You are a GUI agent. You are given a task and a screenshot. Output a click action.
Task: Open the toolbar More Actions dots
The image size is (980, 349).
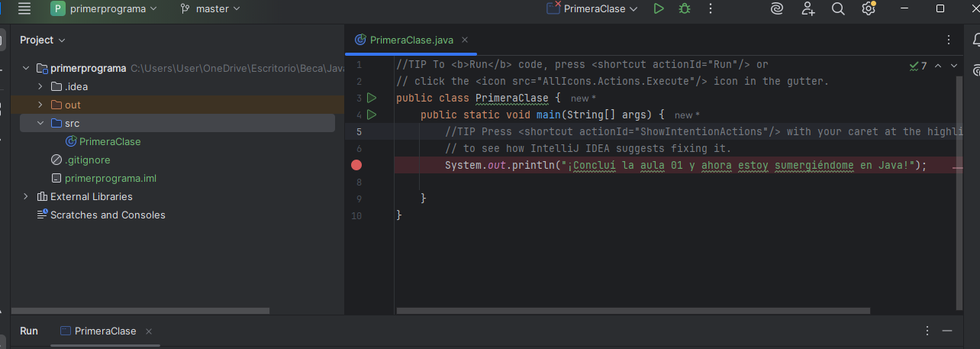[711, 9]
